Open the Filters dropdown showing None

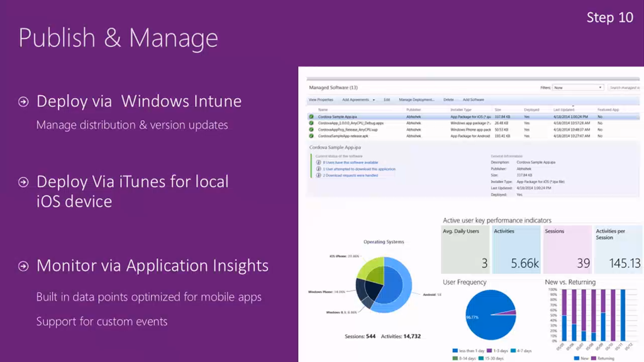point(578,87)
